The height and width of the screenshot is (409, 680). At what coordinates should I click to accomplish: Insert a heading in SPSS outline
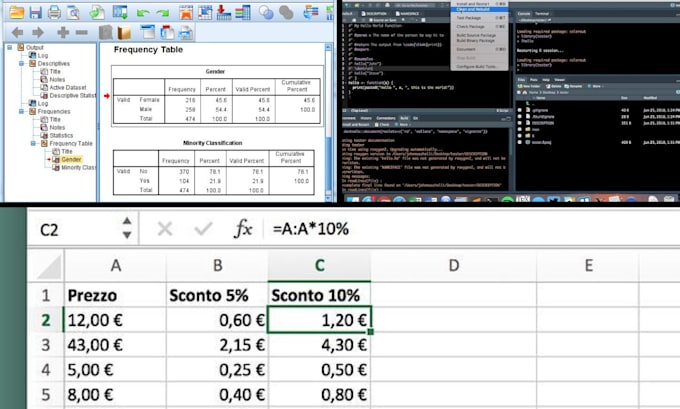tap(147, 32)
